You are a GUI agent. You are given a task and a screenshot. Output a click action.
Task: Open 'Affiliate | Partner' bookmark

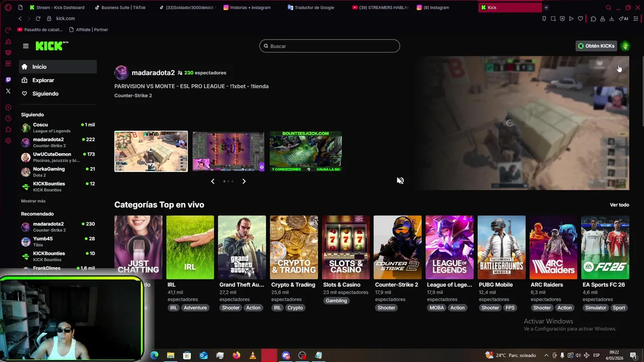pyautogui.click(x=89, y=30)
